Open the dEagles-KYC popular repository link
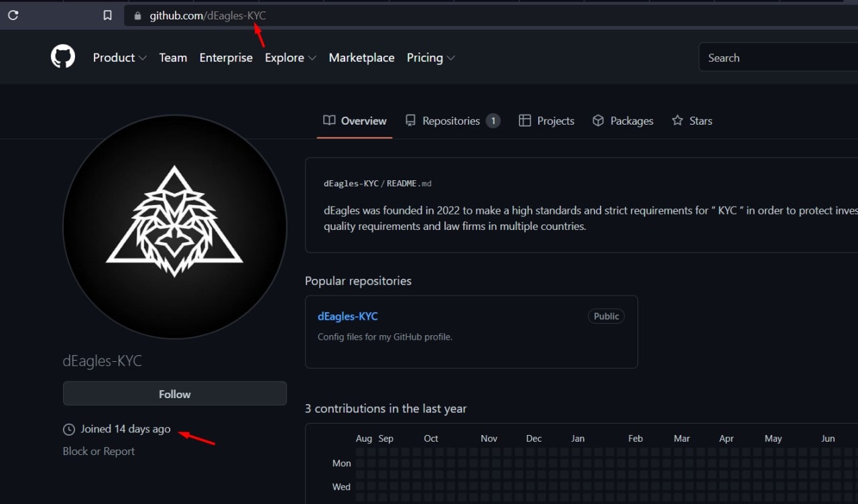The image size is (858, 504). point(348,316)
